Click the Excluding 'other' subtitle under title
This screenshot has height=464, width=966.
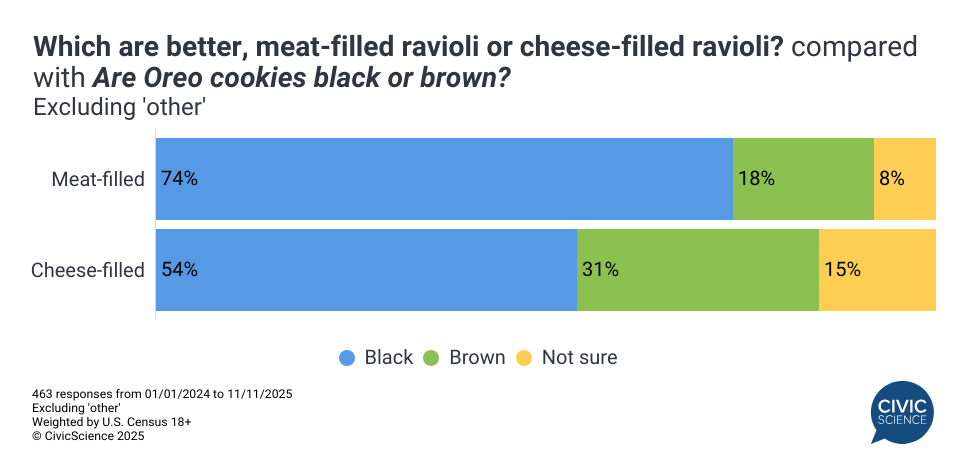click(119, 106)
